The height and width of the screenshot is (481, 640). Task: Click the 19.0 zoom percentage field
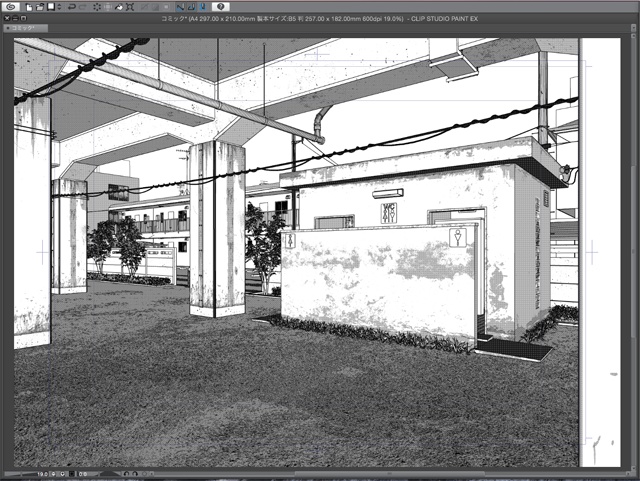point(43,474)
